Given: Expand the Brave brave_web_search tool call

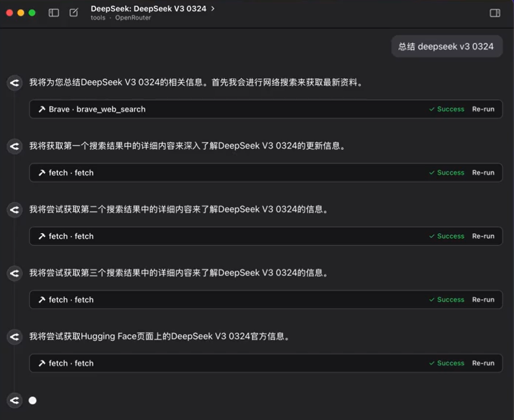Looking at the screenshot, I should 266,109.
